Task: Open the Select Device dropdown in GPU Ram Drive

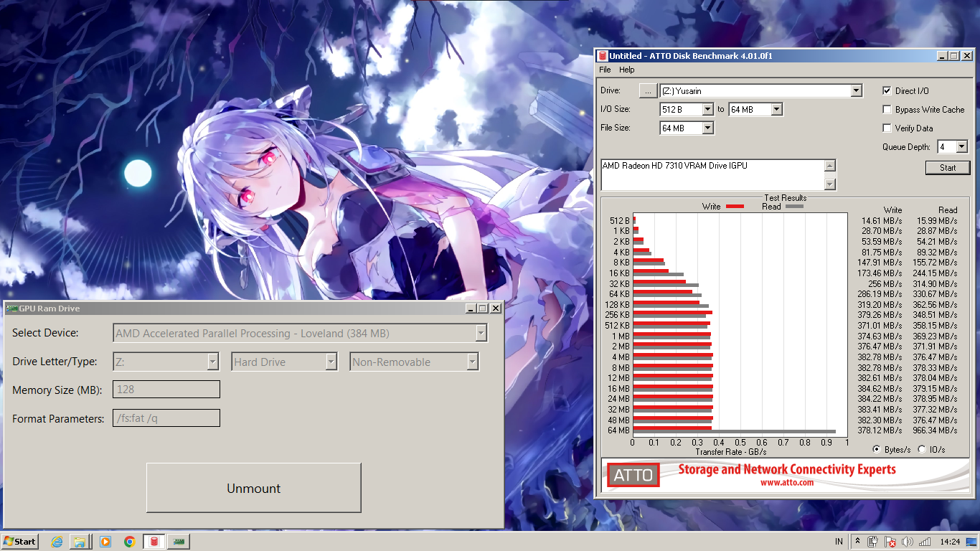Action: (x=481, y=333)
